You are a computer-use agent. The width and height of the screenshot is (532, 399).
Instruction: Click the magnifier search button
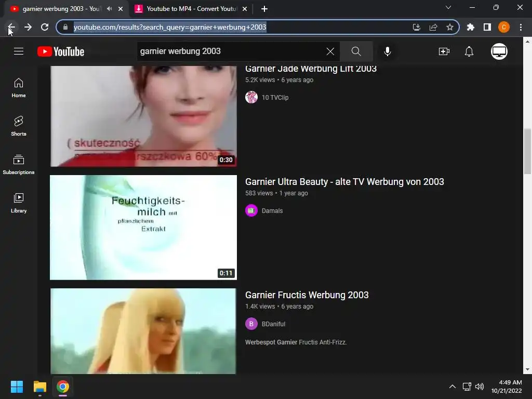pyautogui.click(x=356, y=51)
